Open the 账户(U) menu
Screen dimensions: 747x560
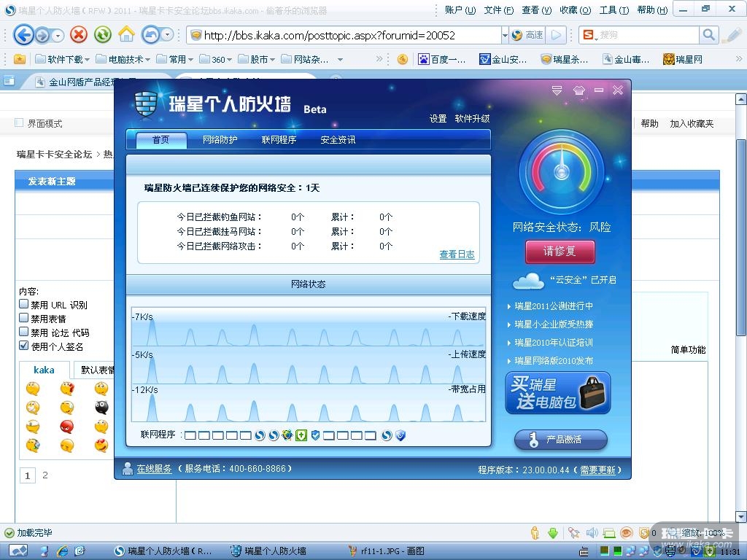[x=460, y=10]
